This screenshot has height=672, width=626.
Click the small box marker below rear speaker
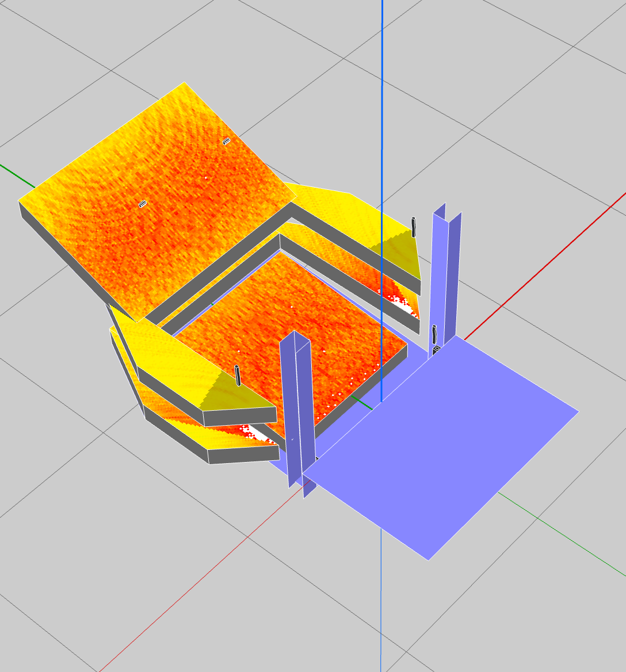436,349
